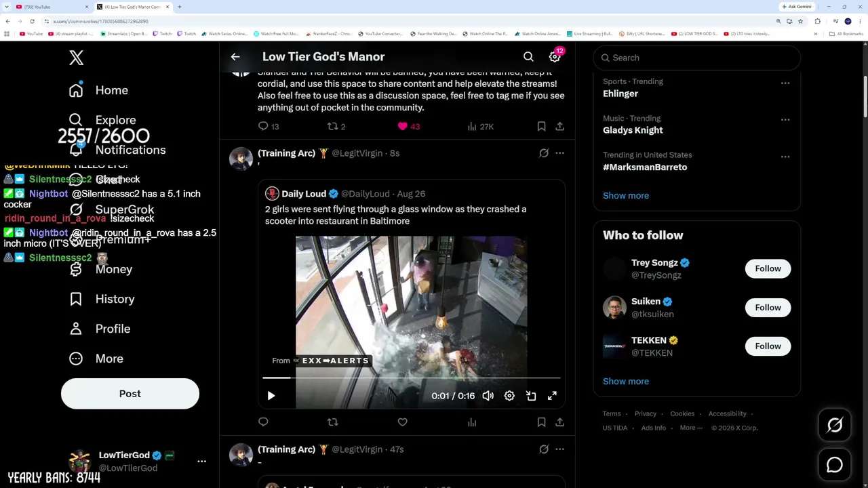Open the All Bookmarks folder
868x488 pixels.
pyautogui.click(x=846, y=34)
